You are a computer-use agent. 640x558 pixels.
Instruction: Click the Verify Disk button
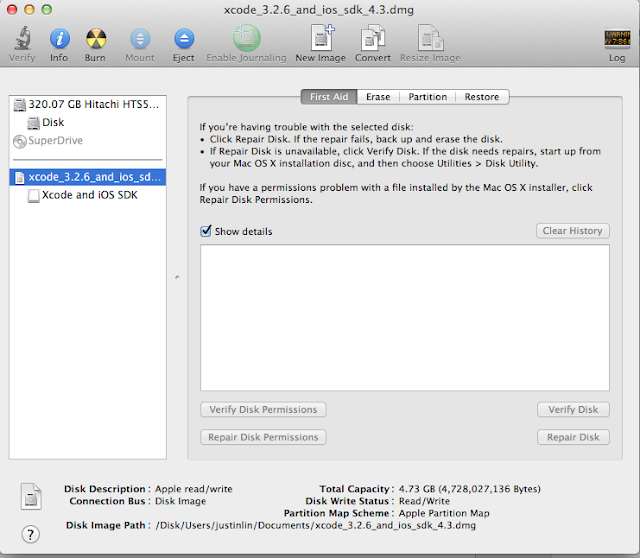coord(573,409)
